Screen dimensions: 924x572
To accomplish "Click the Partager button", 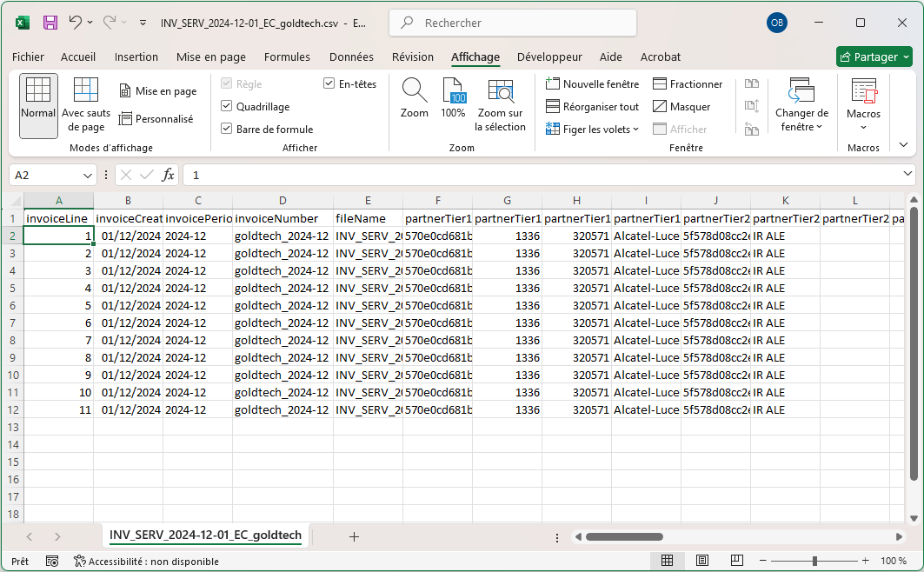I will [x=874, y=57].
